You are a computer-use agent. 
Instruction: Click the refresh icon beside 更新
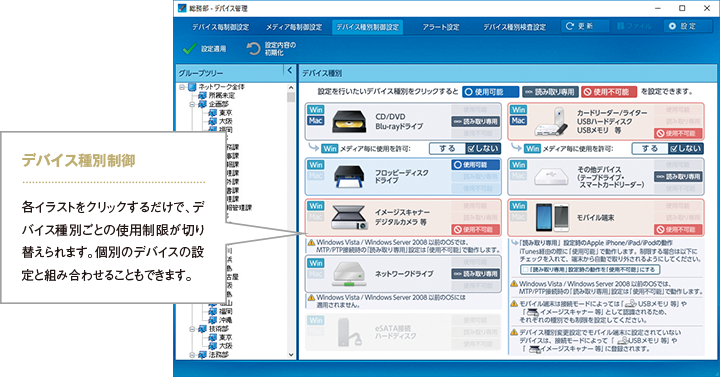point(570,26)
